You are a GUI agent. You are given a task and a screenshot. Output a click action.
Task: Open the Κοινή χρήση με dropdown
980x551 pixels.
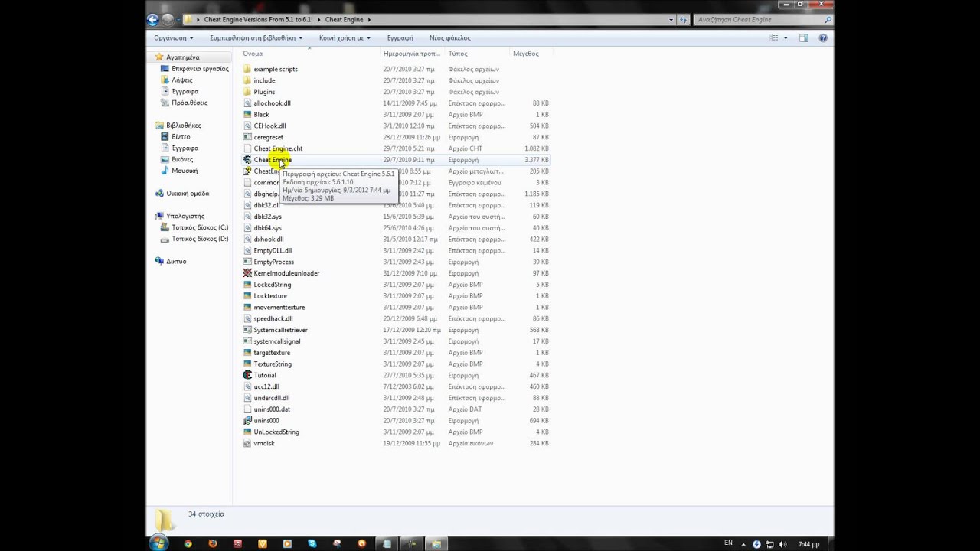pyautogui.click(x=345, y=37)
